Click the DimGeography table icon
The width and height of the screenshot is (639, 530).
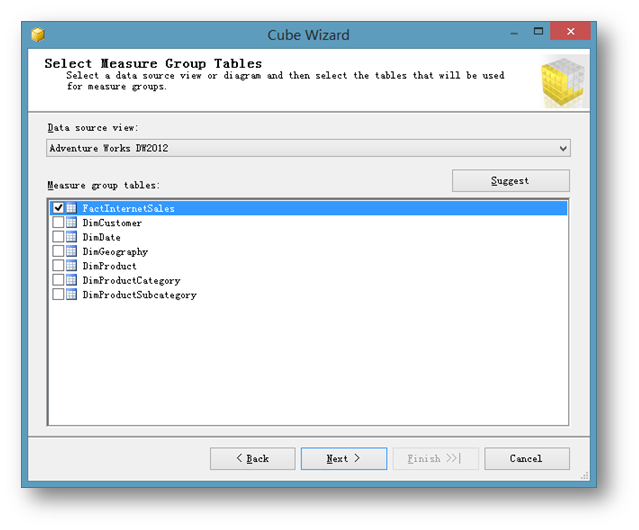pyautogui.click(x=71, y=251)
